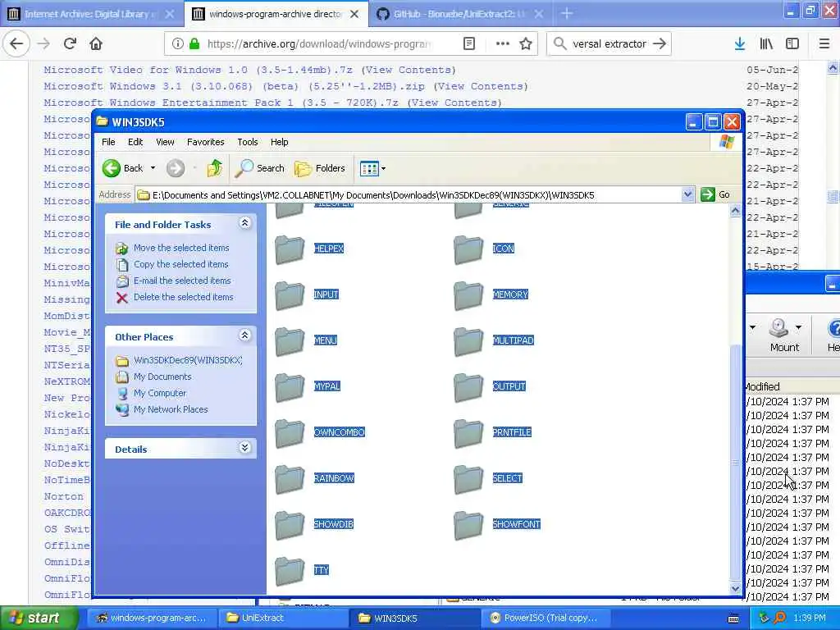The height and width of the screenshot is (630, 840).
Task: Open the Favorites menu
Action: tap(205, 142)
